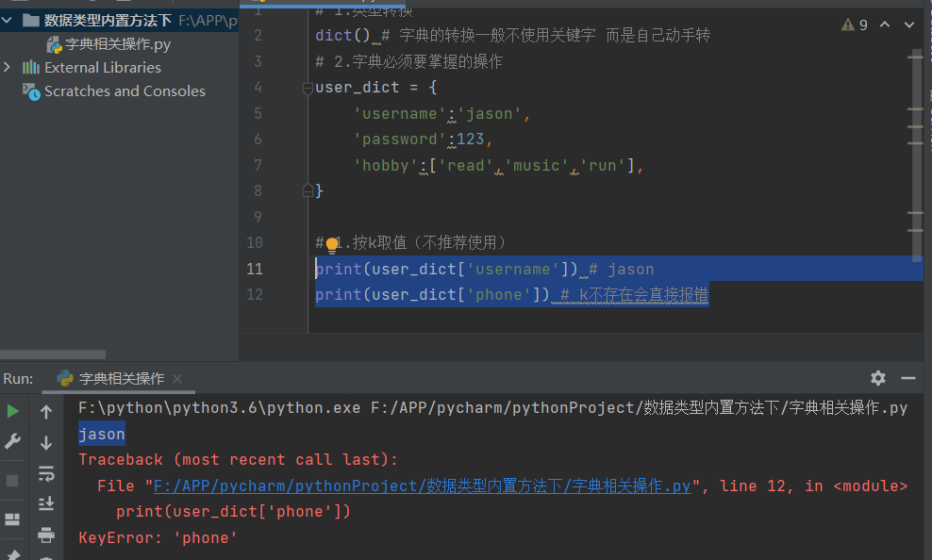This screenshot has width=932, height=560.
Task: Open Run panel settings gear
Action: [x=878, y=378]
